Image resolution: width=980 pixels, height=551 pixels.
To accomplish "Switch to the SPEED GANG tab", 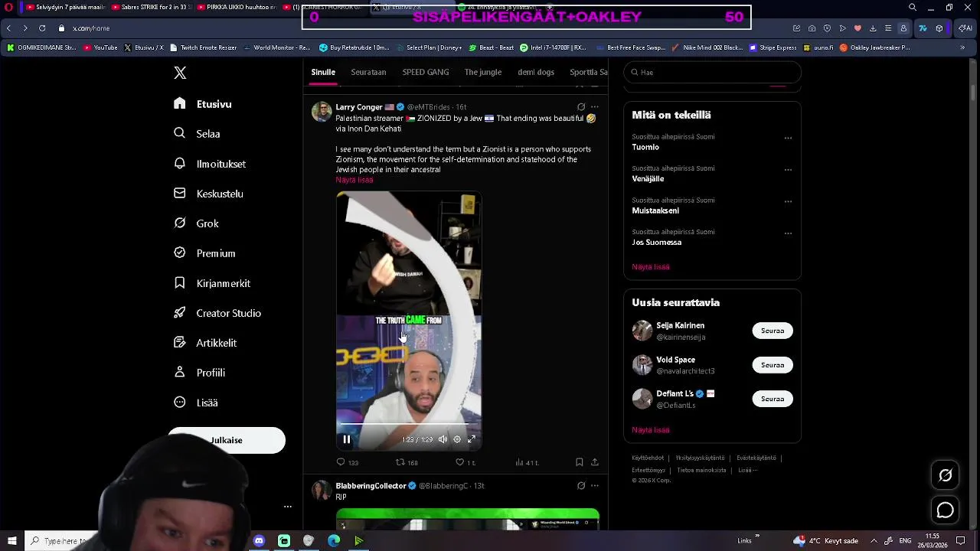I will 426,72.
